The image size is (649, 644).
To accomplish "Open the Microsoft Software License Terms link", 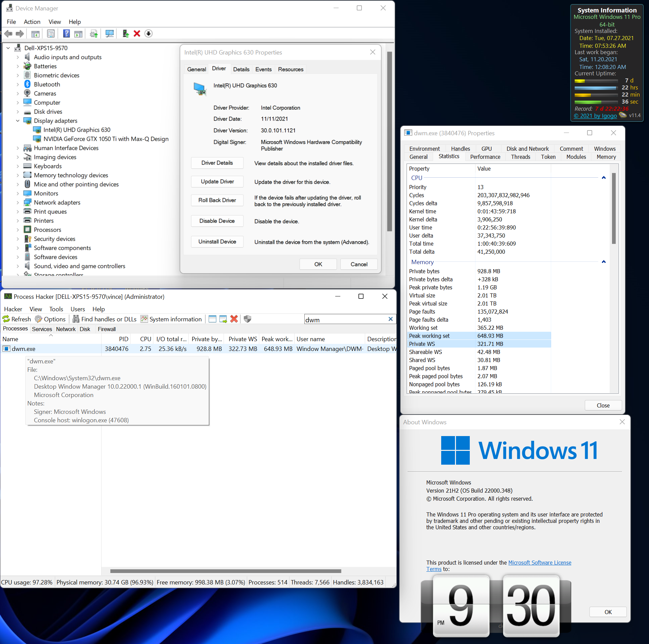I will point(539,562).
